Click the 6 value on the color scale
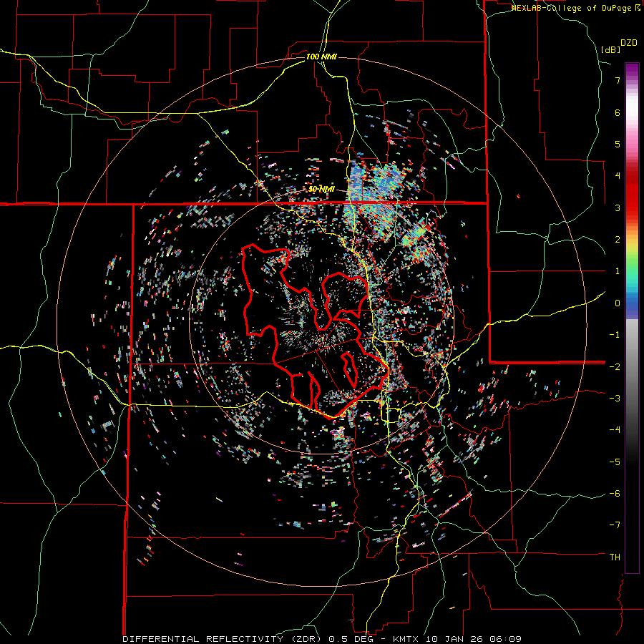Screen dimensions: 644x644 (x=618, y=112)
